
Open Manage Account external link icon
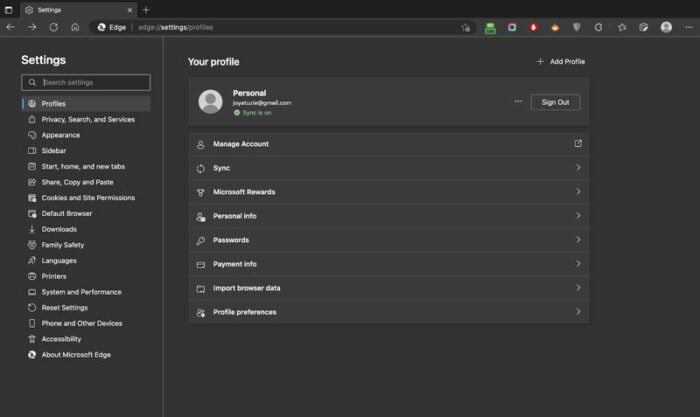coord(578,144)
